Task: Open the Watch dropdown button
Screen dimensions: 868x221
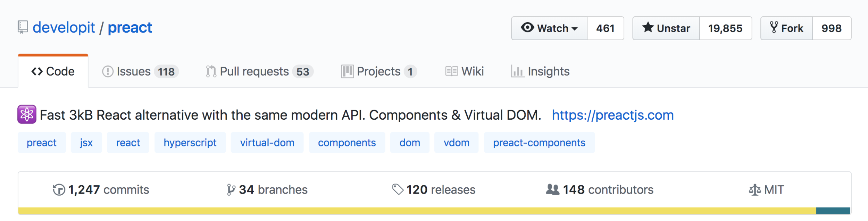Action: [549, 28]
